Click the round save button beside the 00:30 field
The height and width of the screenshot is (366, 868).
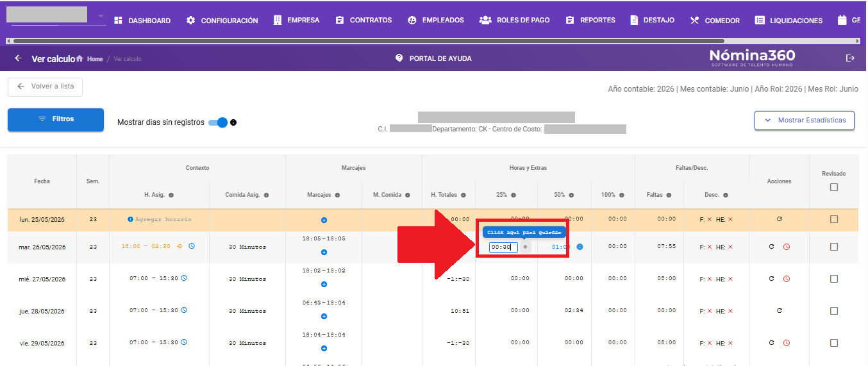pos(525,247)
